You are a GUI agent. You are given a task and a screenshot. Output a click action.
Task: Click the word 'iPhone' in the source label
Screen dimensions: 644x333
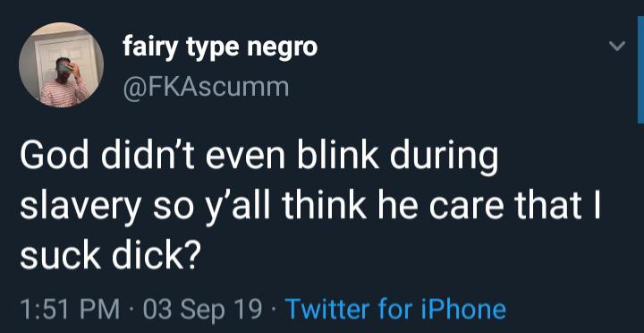pyautogui.click(x=463, y=310)
